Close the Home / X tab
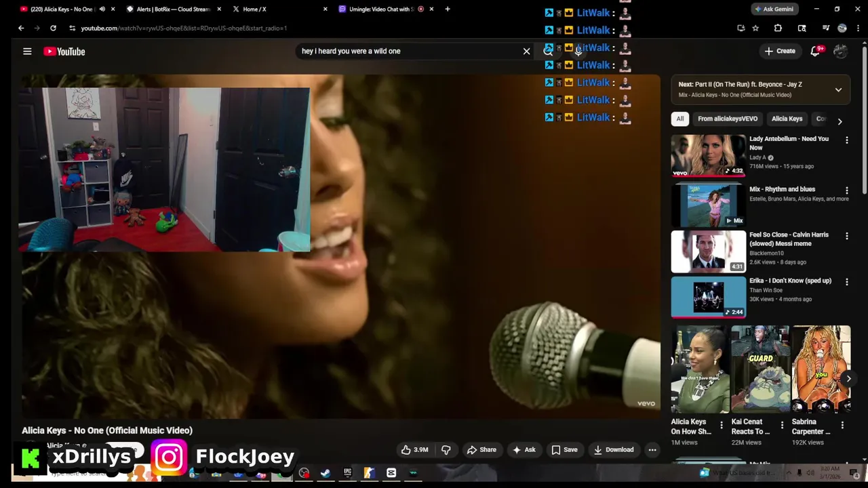This screenshot has width=868, height=488. [325, 9]
